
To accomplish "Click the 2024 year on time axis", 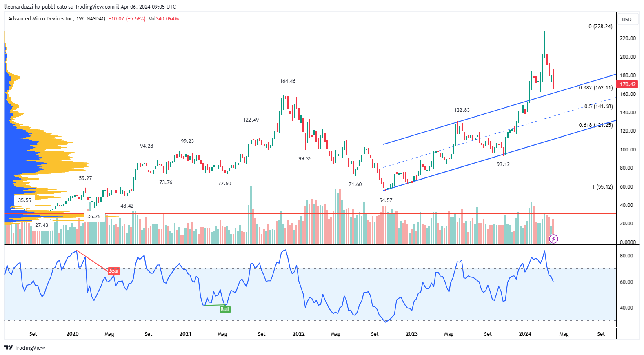I will (525, 334).
